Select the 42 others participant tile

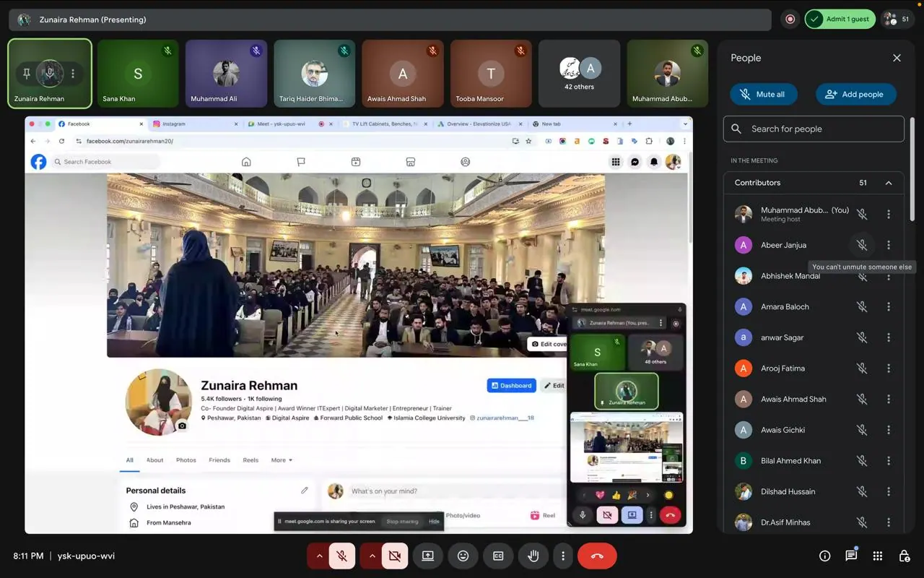coord(580,74)
